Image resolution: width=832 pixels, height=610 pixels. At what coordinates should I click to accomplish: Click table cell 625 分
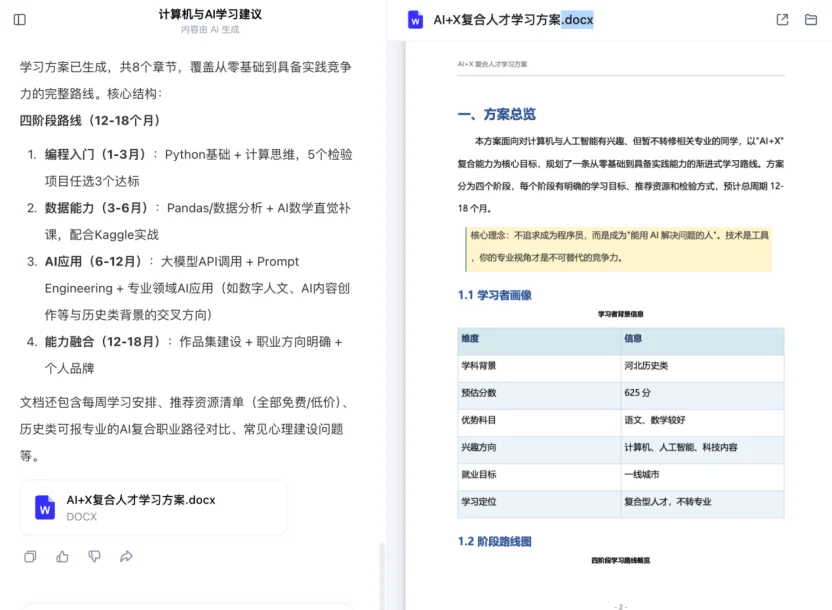703,396
